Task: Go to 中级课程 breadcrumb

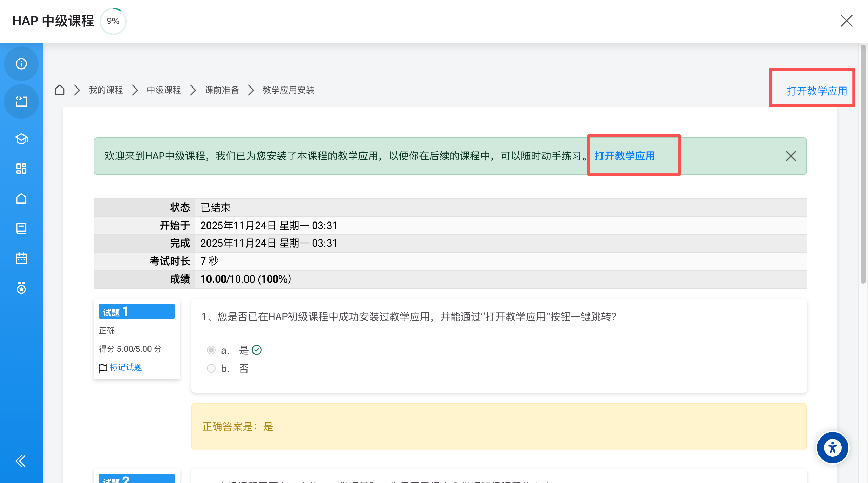Action: coord(164,90)
